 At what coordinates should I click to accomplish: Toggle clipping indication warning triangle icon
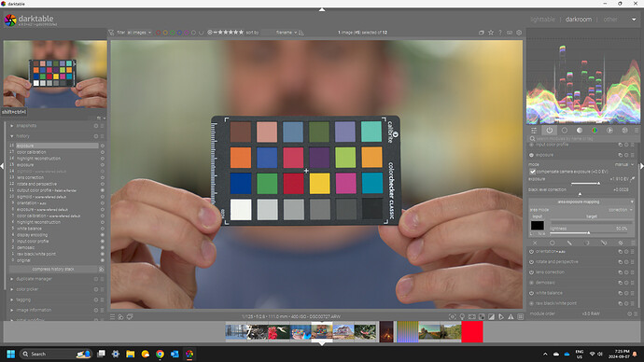tap(511, 317)
